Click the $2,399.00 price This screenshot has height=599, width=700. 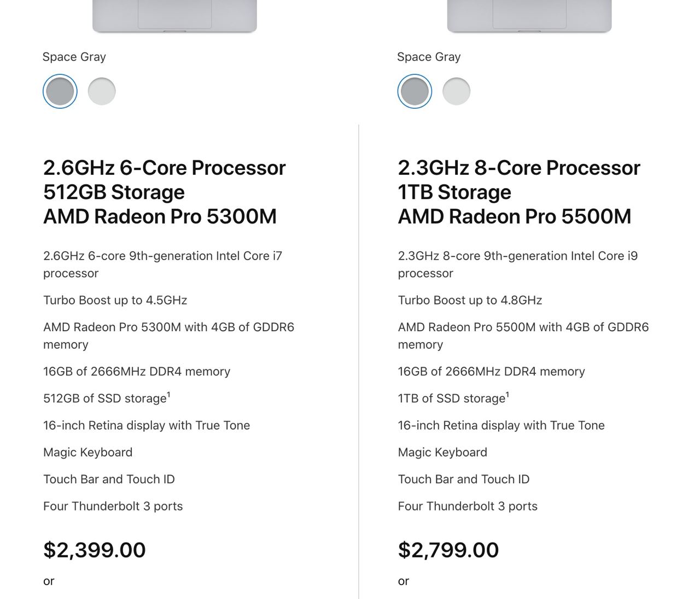(x=95, y=550)
